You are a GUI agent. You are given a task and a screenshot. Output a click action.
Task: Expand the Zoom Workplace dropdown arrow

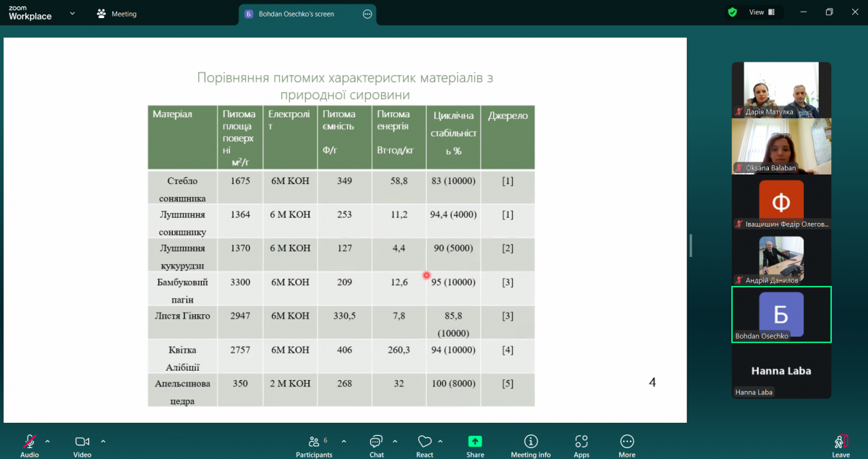(x=72, y=14)
